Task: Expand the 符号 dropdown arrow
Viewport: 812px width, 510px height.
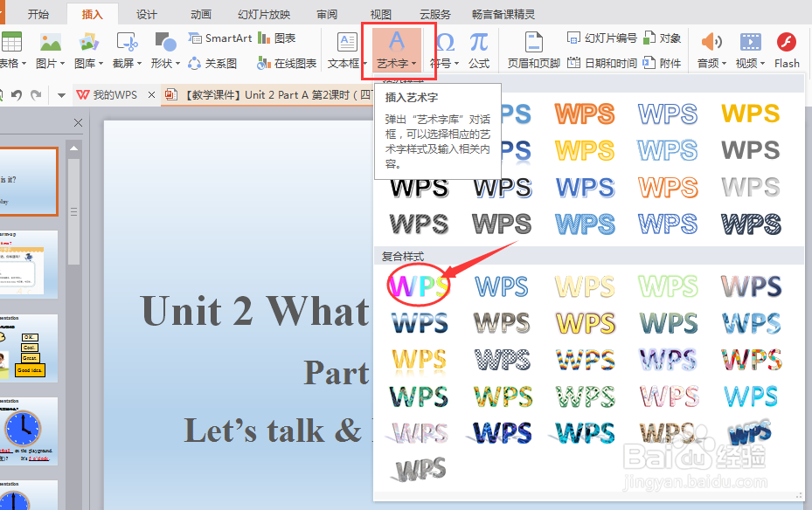Action: tap(457, 64)
